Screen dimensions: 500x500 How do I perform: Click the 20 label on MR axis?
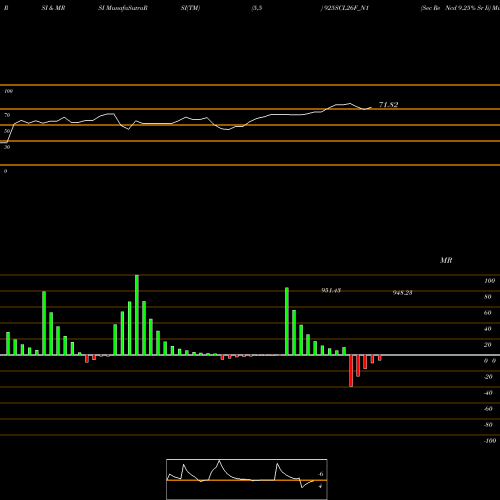488,345
